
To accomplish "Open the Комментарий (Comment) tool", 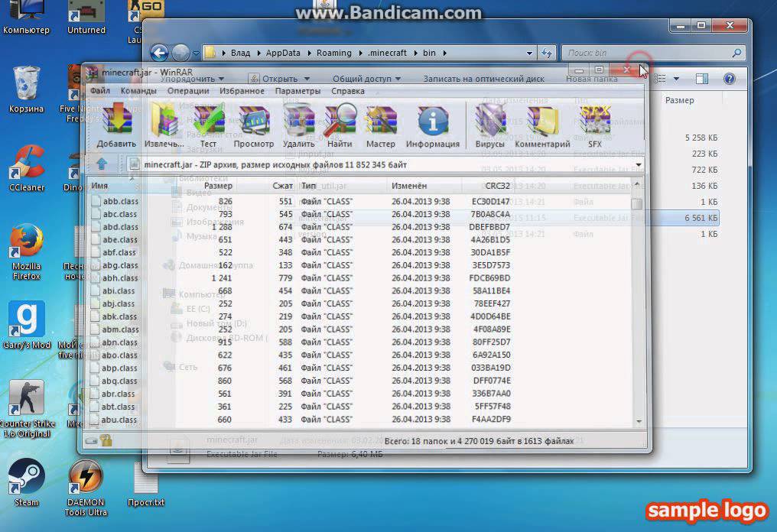I will (543, 125).
